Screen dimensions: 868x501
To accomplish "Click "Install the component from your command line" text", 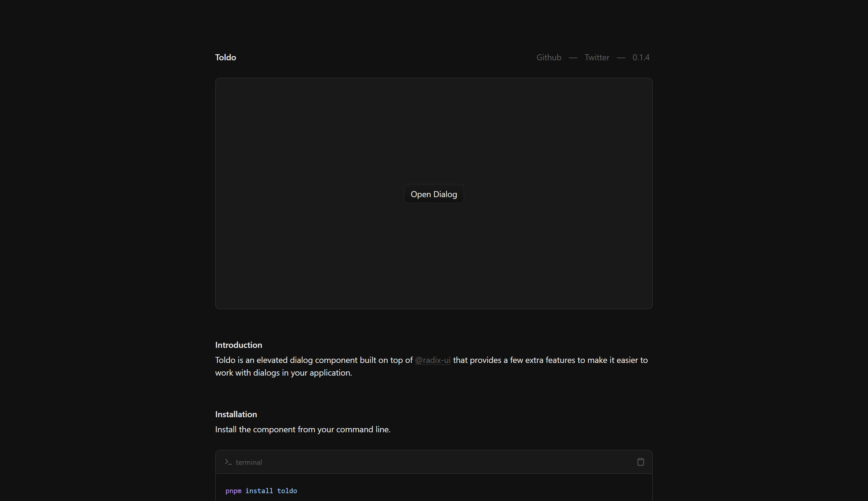I will coord(303,430).
